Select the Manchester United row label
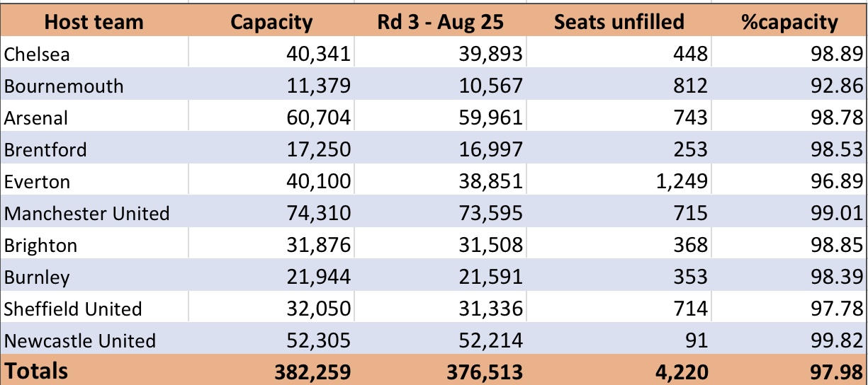This screenshot has height=385, width=868. point(94,214)
